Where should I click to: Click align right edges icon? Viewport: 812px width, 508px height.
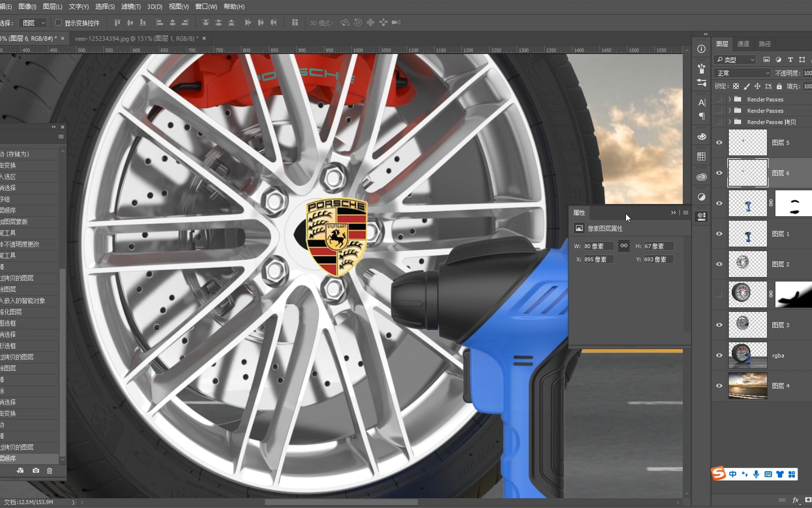coord(185,23)
